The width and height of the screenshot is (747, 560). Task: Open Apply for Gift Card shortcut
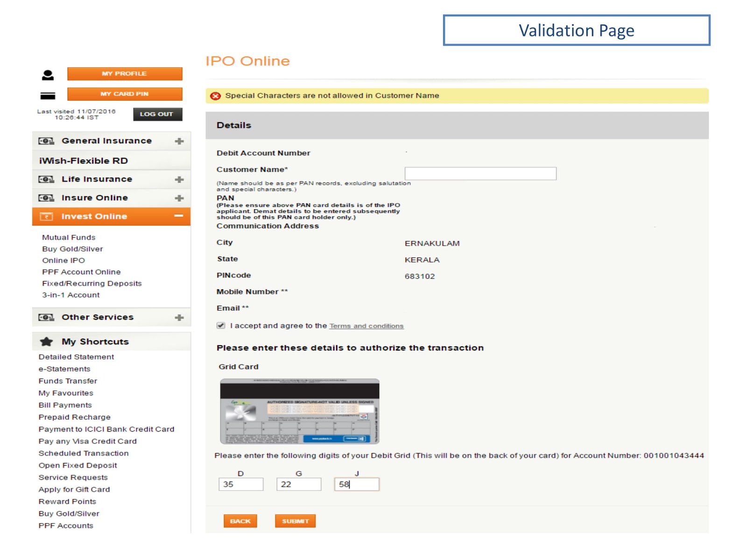click(74, 490)
